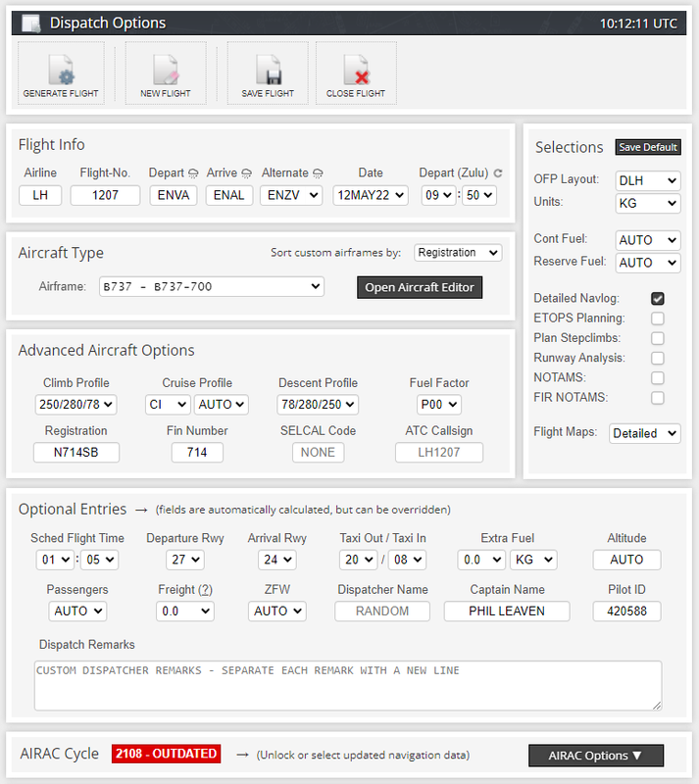This screenshot has width=699, height=784.
Task: Click the Depart ENVA input field
Action: pyautogui.click(x=174, y=195)
